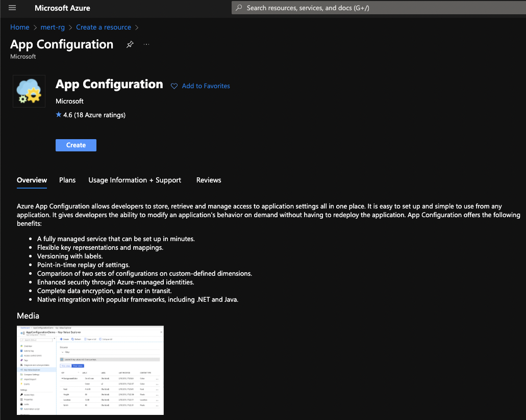Click 'Comparison of two sets of configurations' bullet

[x=144, y=274]
